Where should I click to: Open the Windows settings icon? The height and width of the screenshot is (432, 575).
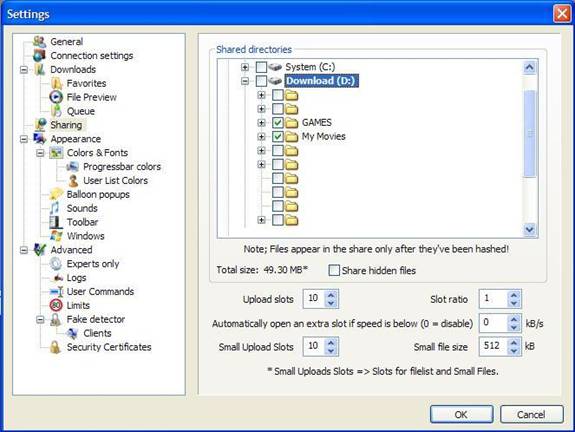pos(56,236)
